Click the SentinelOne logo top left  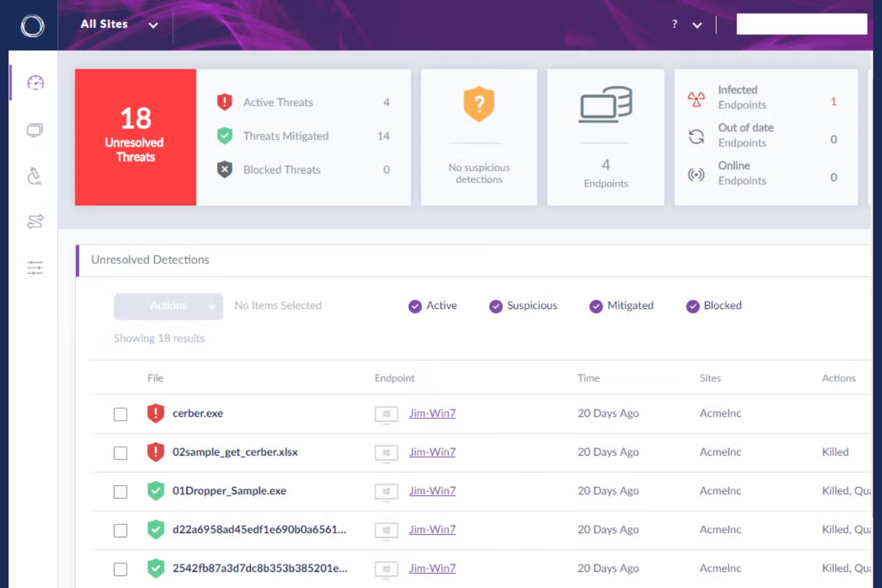pos(33,24)
